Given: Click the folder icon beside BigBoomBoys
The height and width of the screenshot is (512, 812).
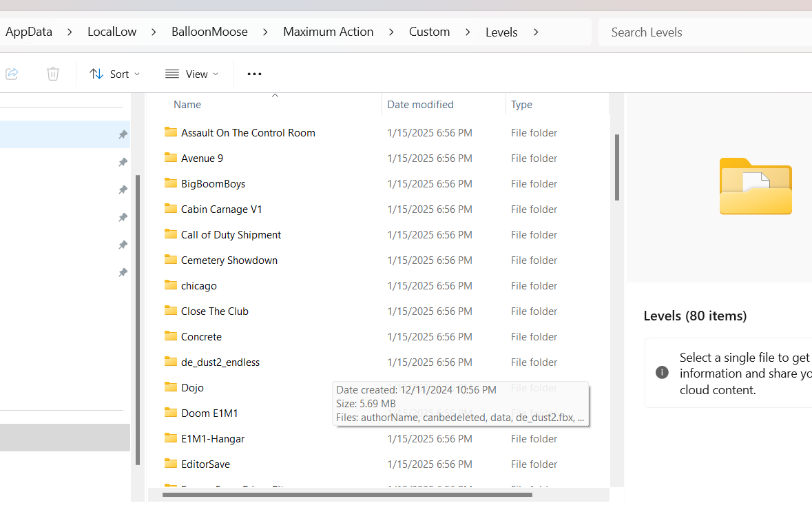Looking at the screenshot, I should (x=171, y=183).
